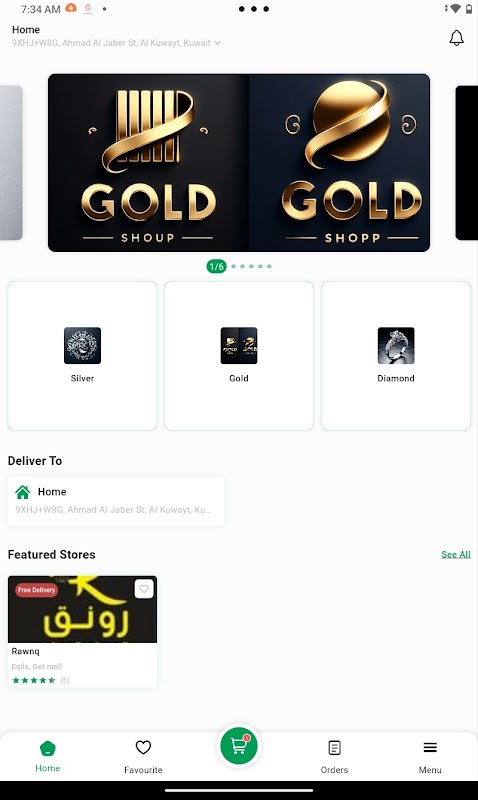Image resolution: width=478 pixels, height=800 pixels.
Task: Tap the Free Delivery badge
Action: pyautogui.click(x=36, y=590)
